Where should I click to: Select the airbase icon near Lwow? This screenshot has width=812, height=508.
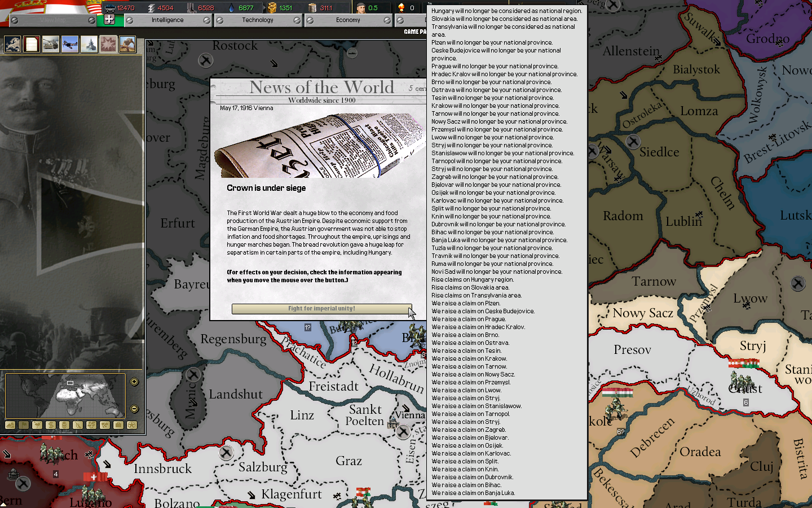pyautogui.click(x=798, y=284)
